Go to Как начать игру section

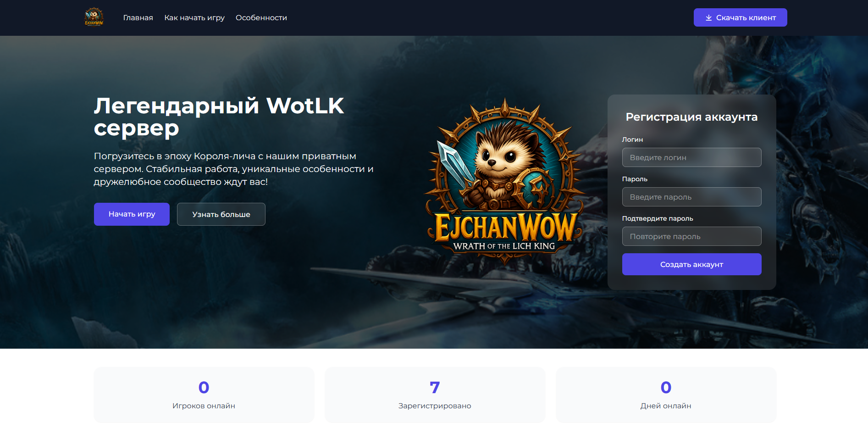[194, 17]
